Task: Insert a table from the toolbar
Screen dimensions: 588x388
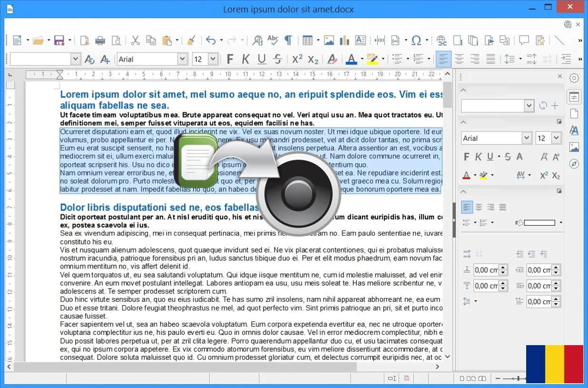Action: (x=307, y=40)
